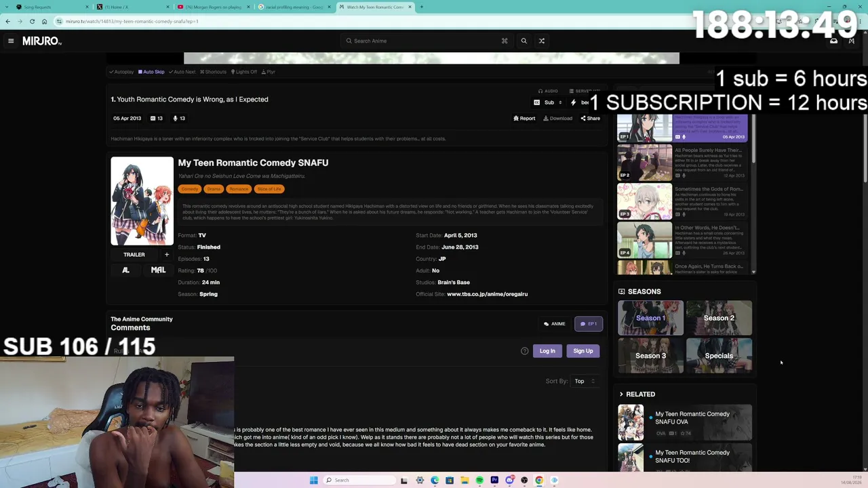Add the anime with the plus icon
This screenshot has width=868, height=488.
(167, 255)
